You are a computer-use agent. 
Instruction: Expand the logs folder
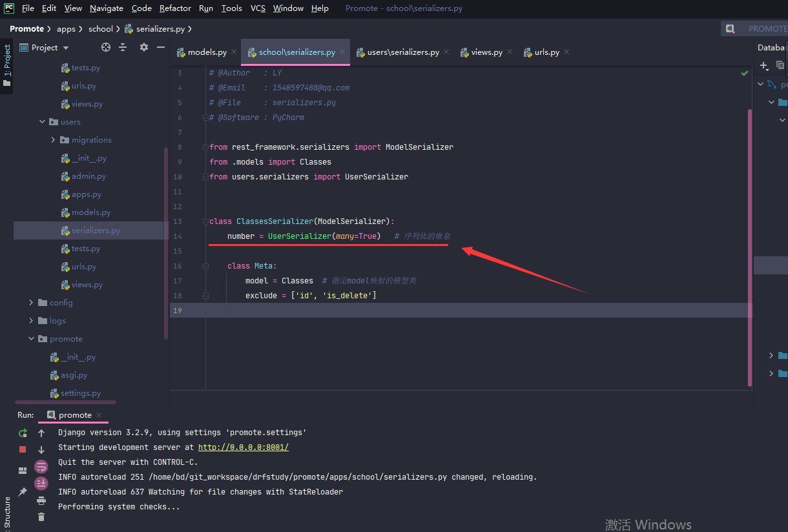[x=31, y=321]
